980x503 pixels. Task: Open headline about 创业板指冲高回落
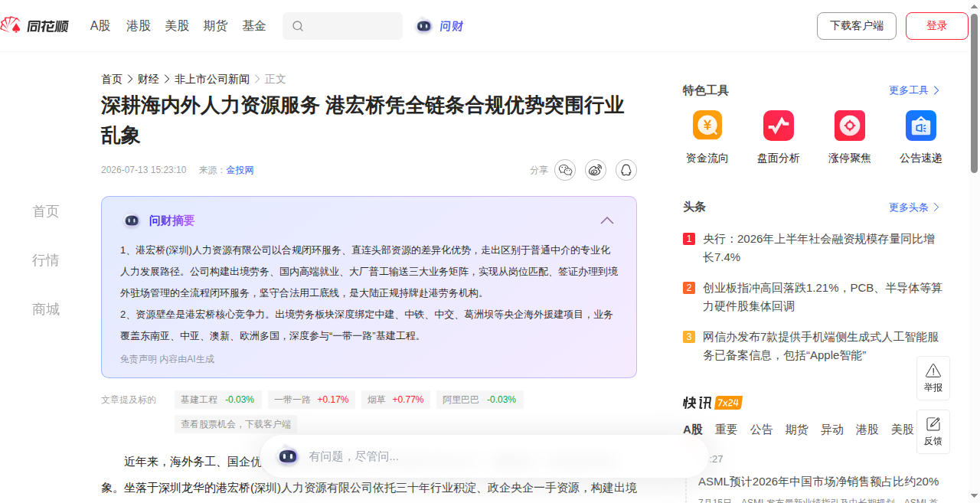tap(822, 297)
